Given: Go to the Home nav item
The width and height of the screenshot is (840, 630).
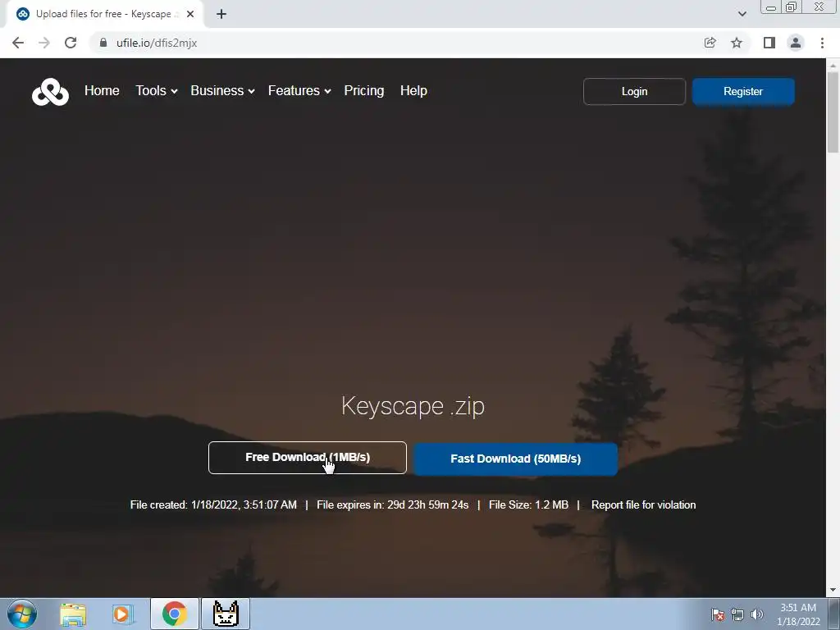Looking at the screenshot, I should (102, 90).
